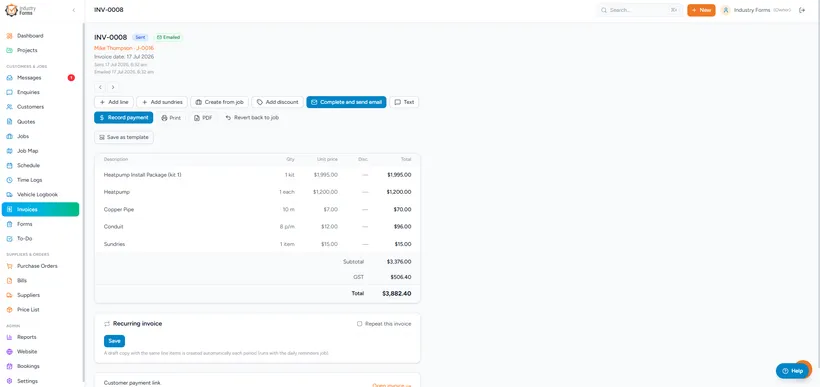This screenshot has width=820, height=387.
Task: Open Messages with unread badge
Action: [x=40, y=77]
